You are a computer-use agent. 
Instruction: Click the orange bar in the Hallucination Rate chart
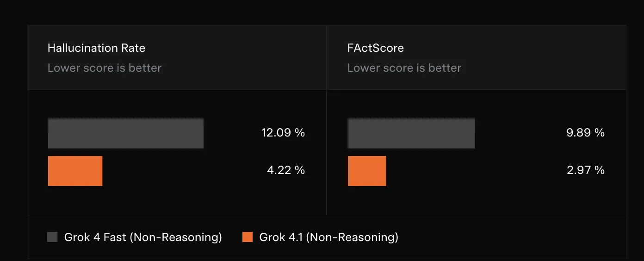point(75,171)
